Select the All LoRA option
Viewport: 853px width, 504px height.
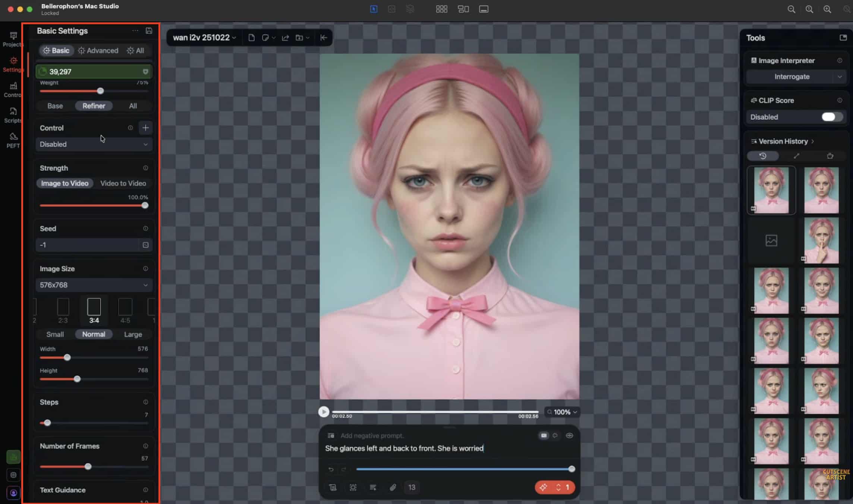[133, 106]
